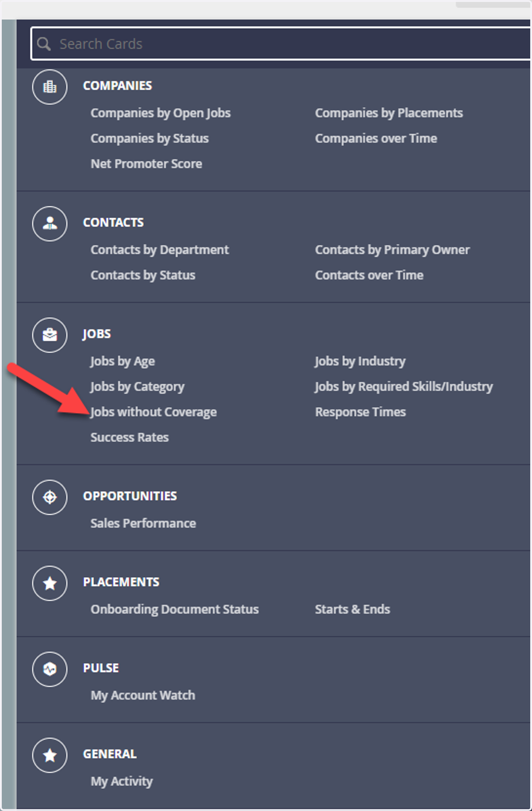The height and width of the screenshot is (811, 532).
Task: Open Jobs by Required Skills/Industry card
Action: [404, 386]
